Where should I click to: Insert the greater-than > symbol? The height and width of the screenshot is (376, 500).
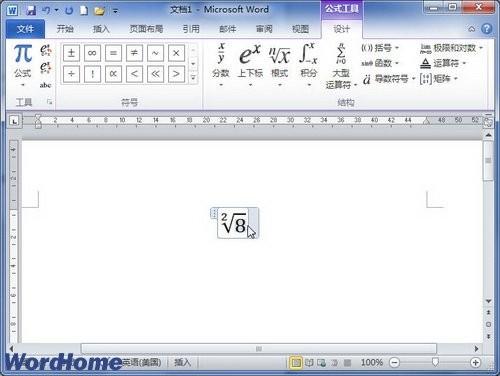[176, 74]
